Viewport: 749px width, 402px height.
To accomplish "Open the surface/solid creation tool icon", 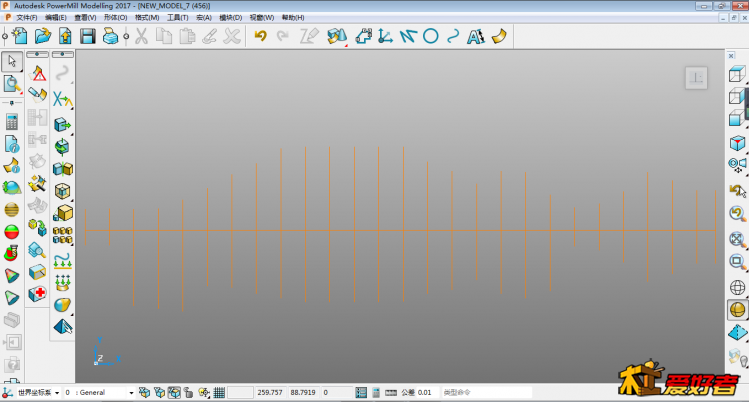I will tap(337, 36).
